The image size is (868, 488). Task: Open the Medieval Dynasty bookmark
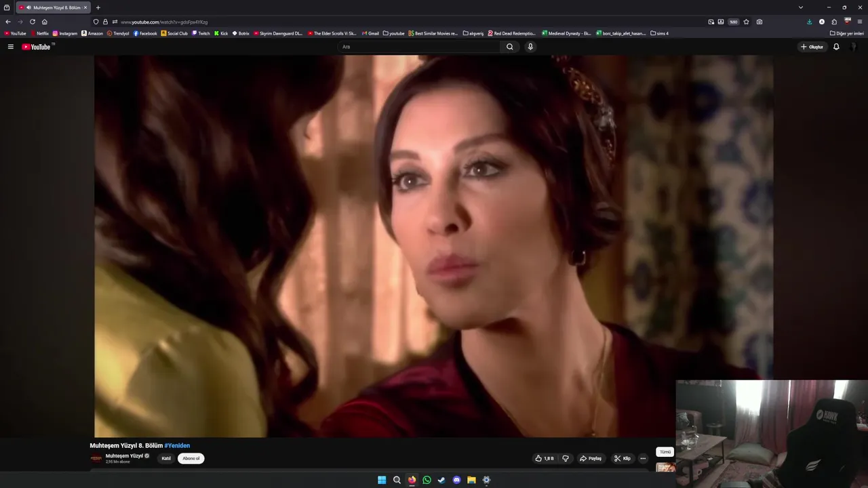tap(567, 33)
